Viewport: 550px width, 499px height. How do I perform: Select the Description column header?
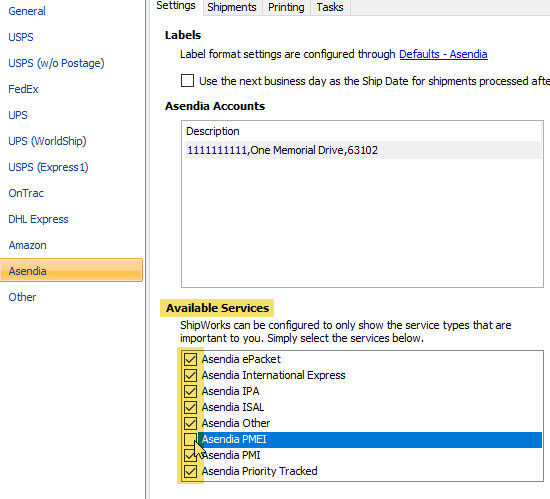363,131
